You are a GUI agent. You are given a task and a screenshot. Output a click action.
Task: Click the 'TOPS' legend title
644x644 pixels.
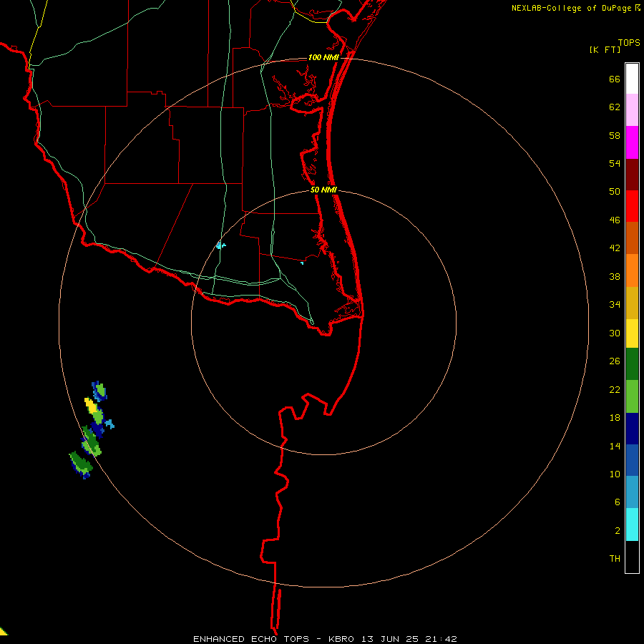629,42
